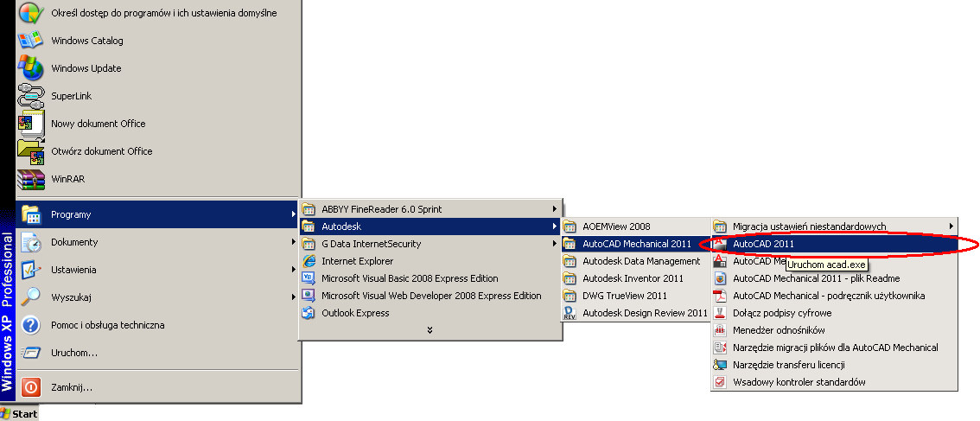Viewport: 980px width, 421px height.
Task: Expand the Autodesk submenu arrow
Action: click(x=554, y=226)
